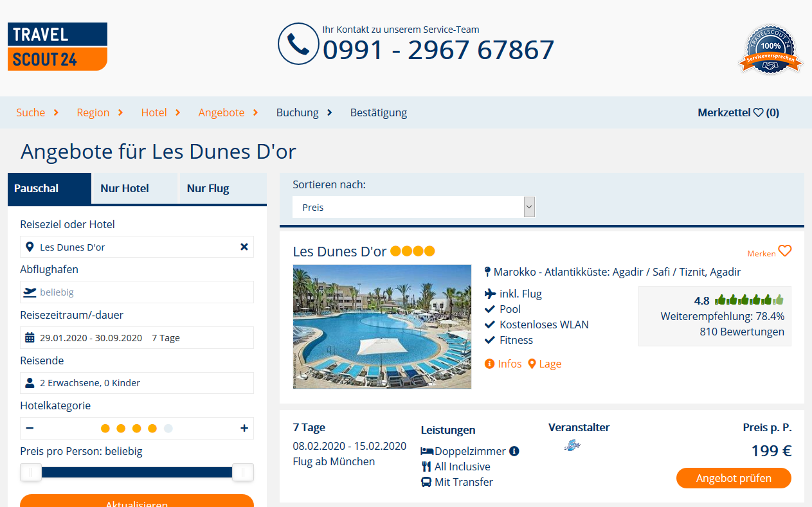
Task: Go to Angebote breadcrumb step
Action: (222, 112)
